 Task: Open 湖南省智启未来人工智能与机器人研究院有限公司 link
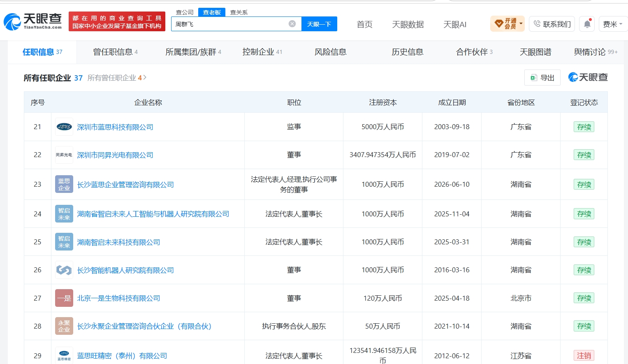tap(153, 214)
